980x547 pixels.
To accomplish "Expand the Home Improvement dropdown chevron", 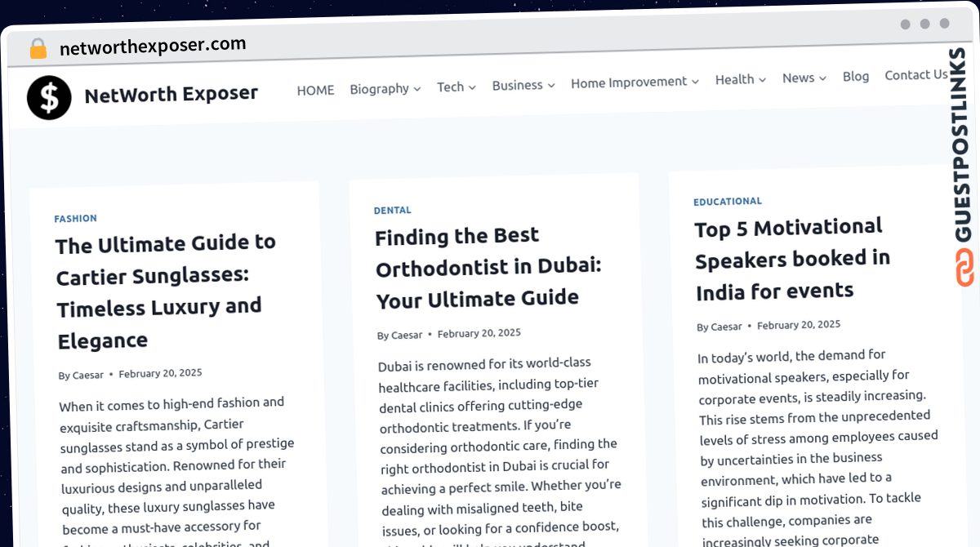I will 695,82.
